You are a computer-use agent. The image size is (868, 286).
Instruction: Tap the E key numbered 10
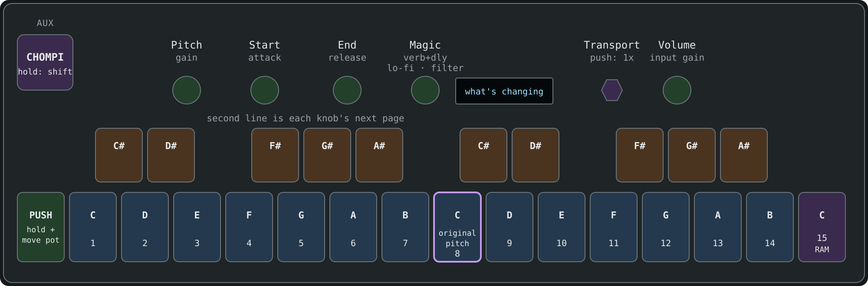point(562,227)
